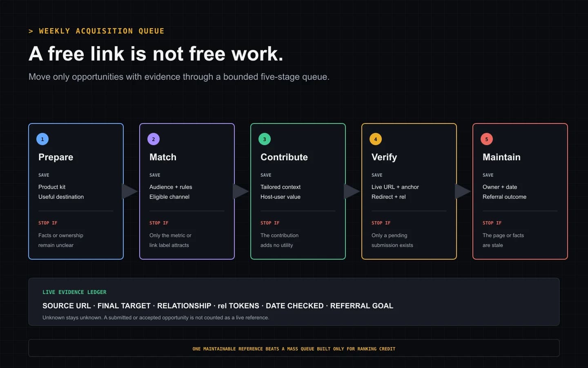Click the main title A free link
Image resolution: width=588 pixels, height=368 pixels.
(x=156, y=54)
